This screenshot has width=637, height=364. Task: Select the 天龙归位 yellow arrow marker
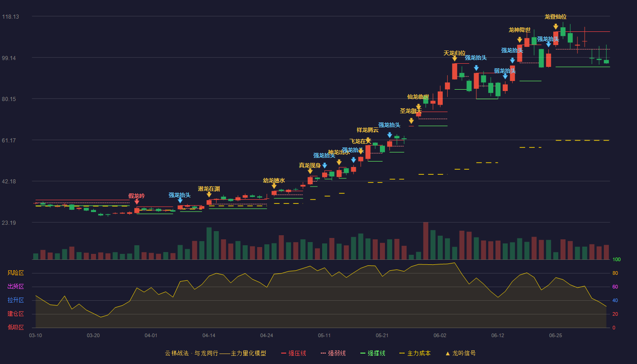tap(455, 58)
